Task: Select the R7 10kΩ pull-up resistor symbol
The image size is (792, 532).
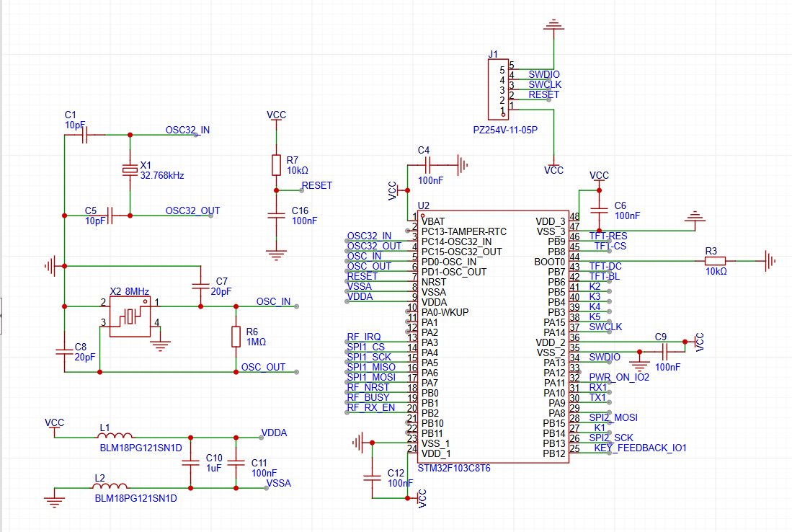Action: click(x=276, y=164)
